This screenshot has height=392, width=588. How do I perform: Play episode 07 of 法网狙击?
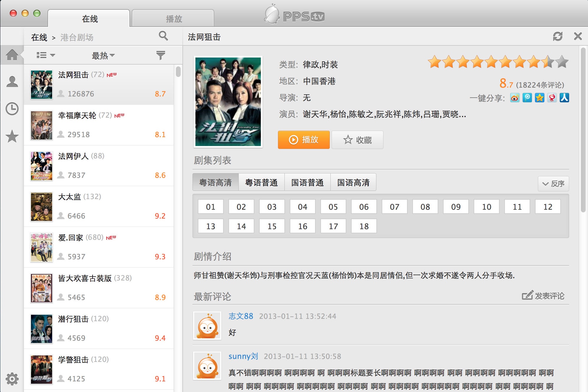click(394, 206)
